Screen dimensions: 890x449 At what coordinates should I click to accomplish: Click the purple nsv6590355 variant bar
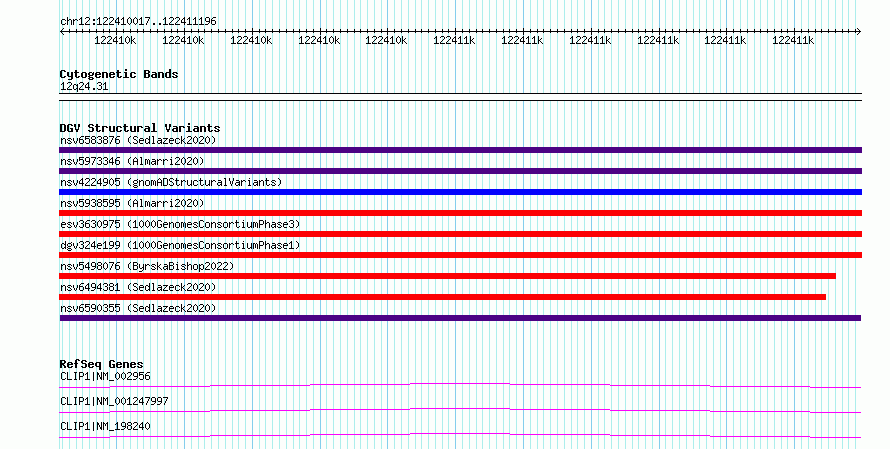pyautogui.click(x=460, y=318)
